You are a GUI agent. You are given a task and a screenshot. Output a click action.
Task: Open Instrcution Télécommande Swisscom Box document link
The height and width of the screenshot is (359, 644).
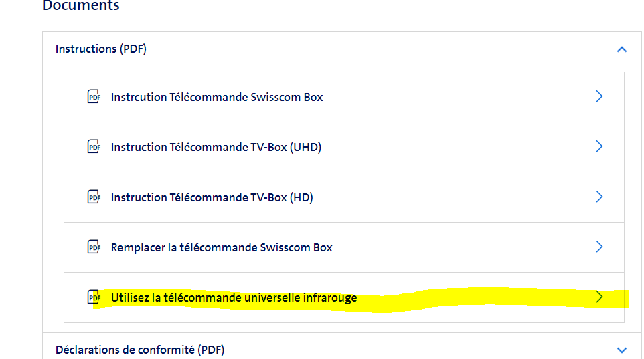pyautogui.click(x=217, y=97)
